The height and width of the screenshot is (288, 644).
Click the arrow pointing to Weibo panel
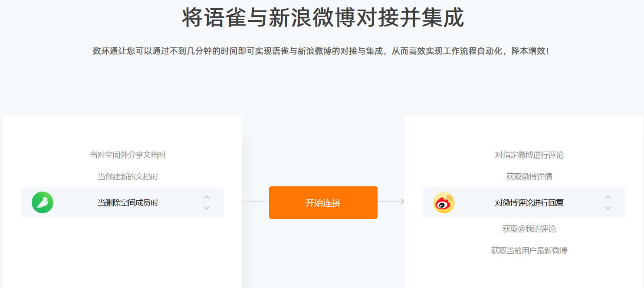[402, 201]
